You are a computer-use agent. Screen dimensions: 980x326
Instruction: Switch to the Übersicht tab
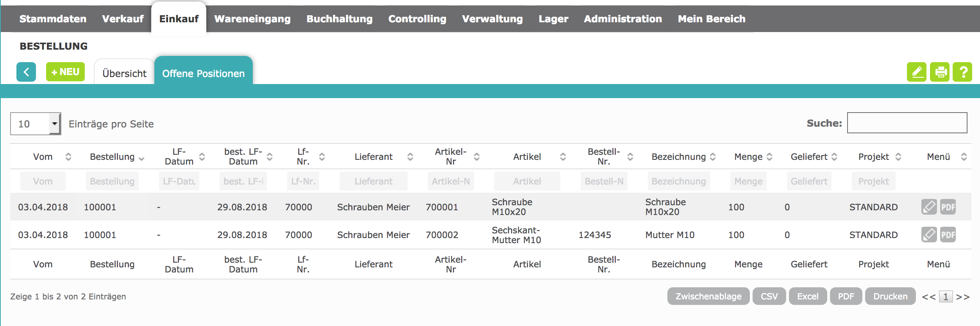click(x=124, y=73)
